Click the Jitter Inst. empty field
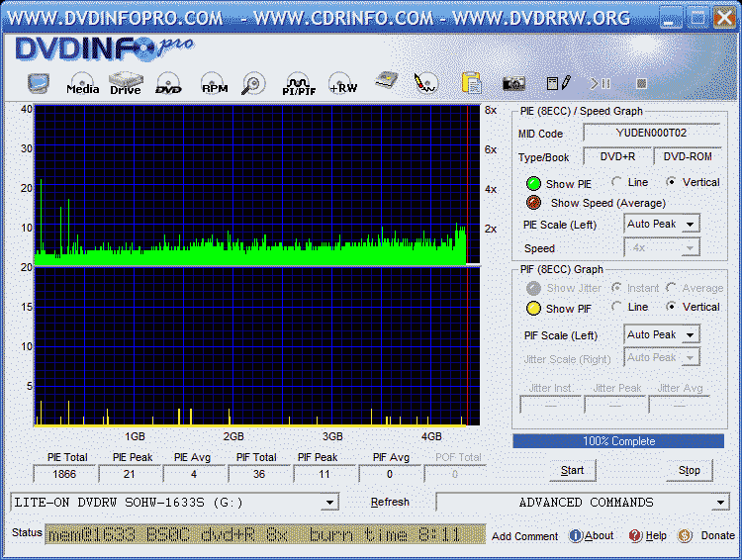 click(x=550, y=406)
